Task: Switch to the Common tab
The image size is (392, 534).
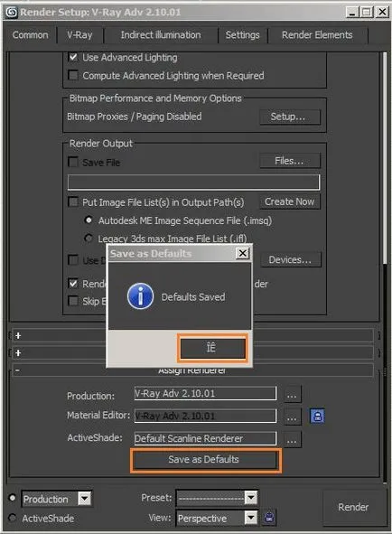Action: 30,35
